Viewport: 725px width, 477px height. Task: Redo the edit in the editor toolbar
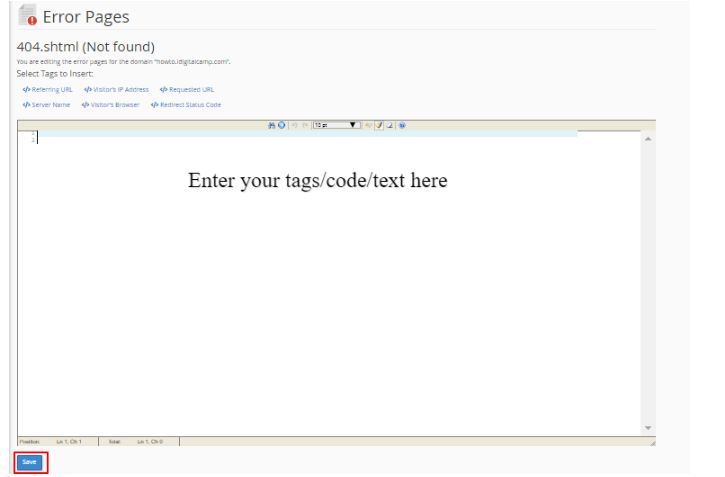coord(305,125)
